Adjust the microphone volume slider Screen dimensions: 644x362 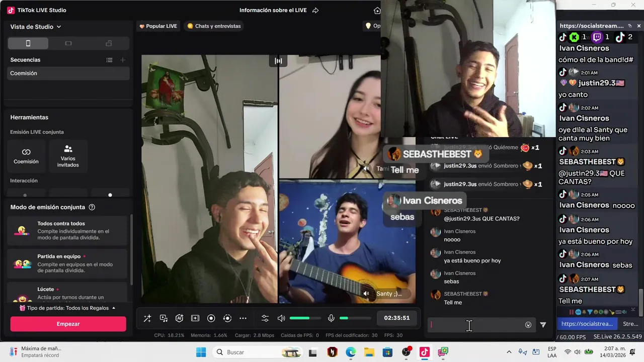tap(355, 318)
